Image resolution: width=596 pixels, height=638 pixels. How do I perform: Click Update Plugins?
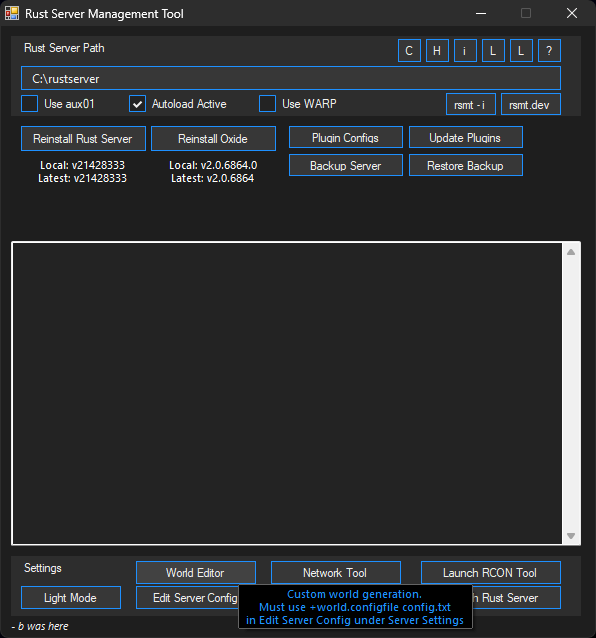click(466, 138)
